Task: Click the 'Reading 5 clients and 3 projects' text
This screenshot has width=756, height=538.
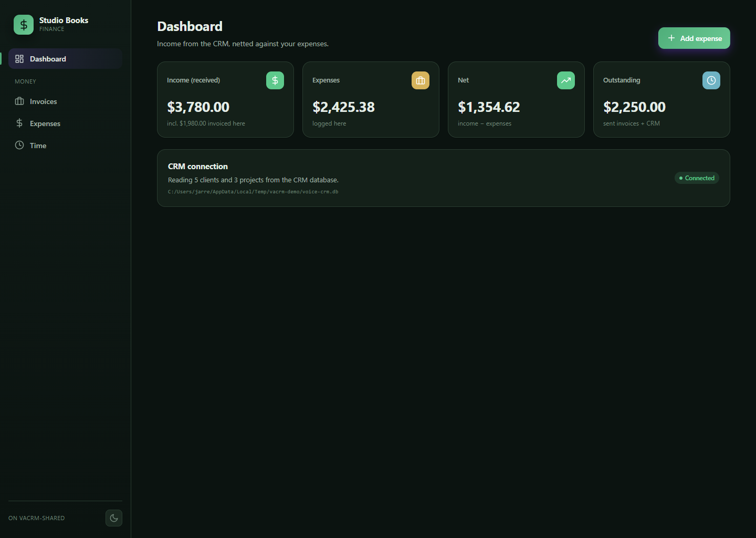Action: click(253, 180)
